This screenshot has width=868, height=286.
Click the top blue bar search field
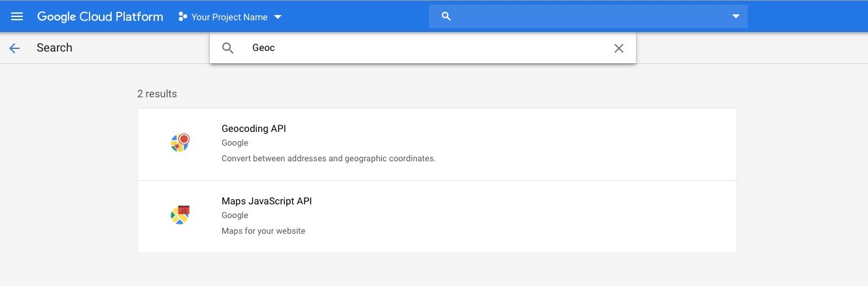588,16
